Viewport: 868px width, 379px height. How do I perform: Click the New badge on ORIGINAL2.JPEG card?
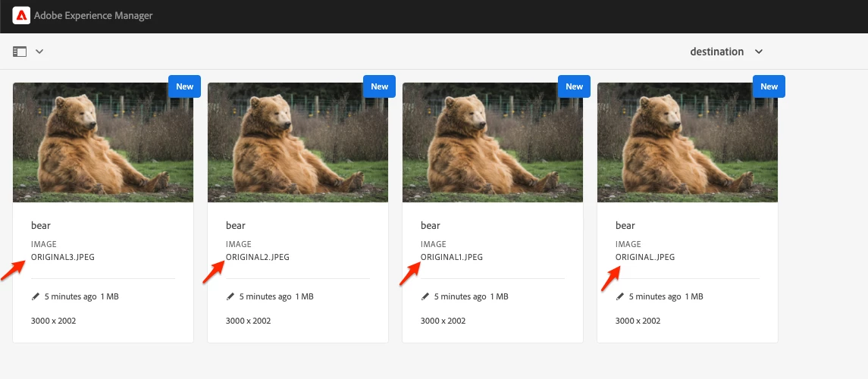click(380, 86)
